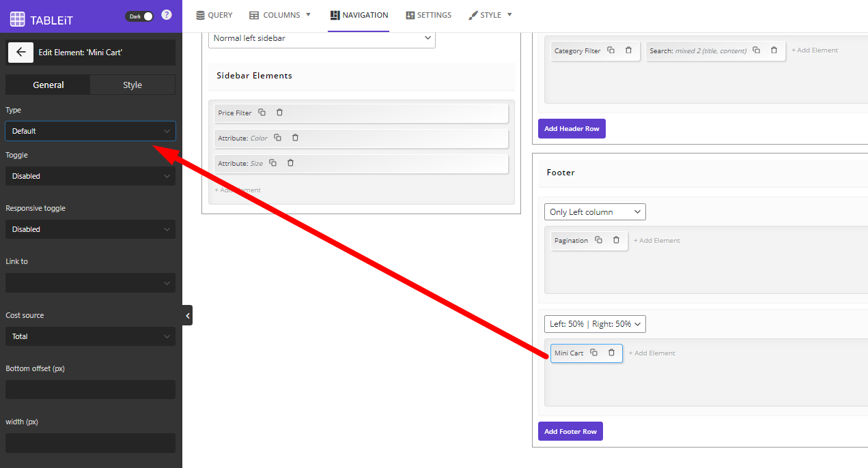Open the Type dropdown

[90, 131]
